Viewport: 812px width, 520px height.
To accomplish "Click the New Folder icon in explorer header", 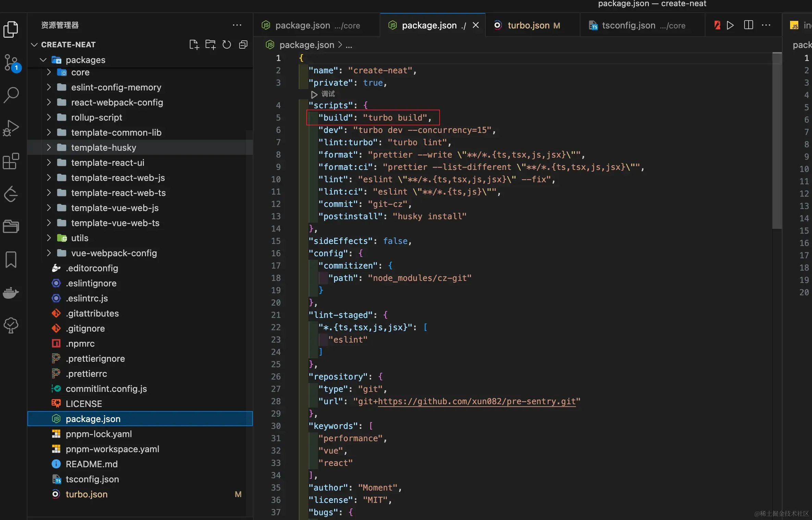I will pos(210,45).
